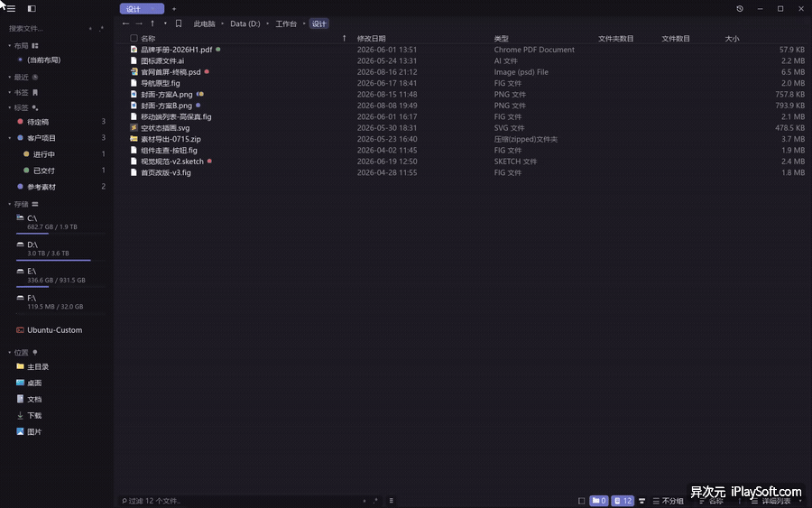
Task: Select file 品牌手册-2026H1.pdf
Action: pos(176,50)
